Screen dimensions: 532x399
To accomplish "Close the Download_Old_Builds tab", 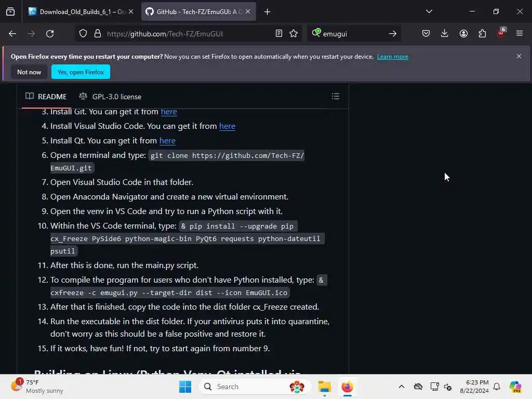I will click(x=131, y=11).
